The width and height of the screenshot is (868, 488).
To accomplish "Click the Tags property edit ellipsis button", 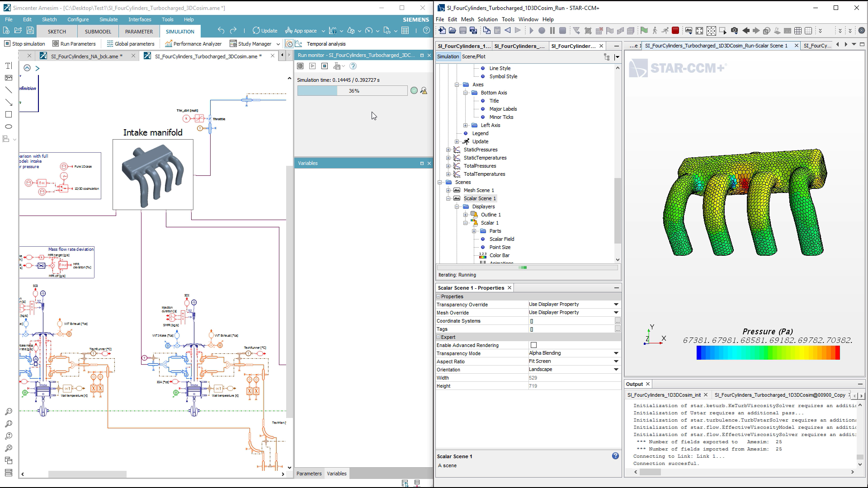I will [x=618, y=329].
